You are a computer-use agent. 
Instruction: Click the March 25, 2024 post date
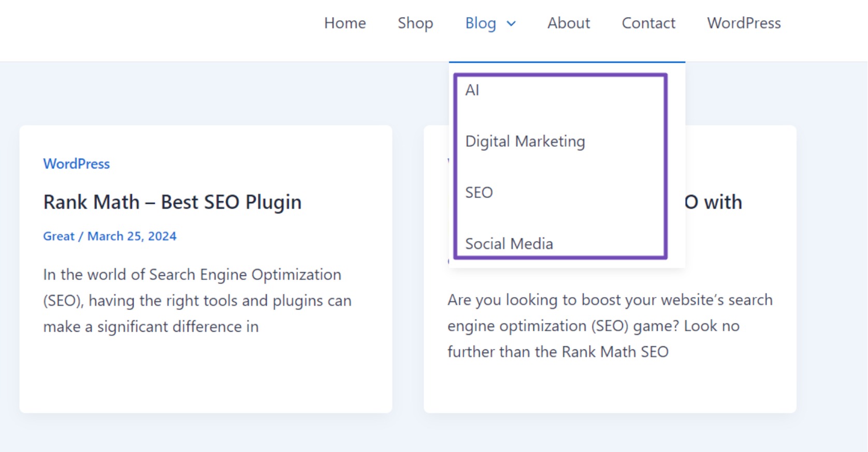(x=132, y=236)
